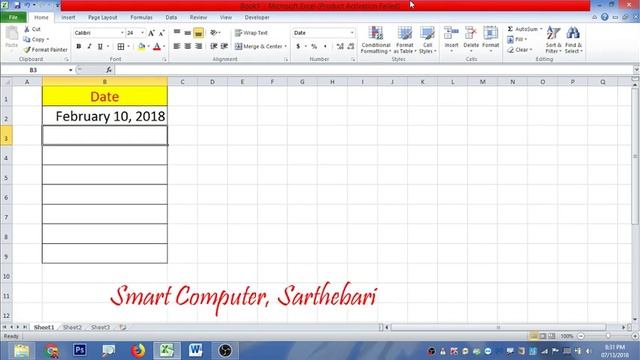The width and height of the screenshot is (640, 360).
Task: Toggle Align Text Right
Action: 198,47
